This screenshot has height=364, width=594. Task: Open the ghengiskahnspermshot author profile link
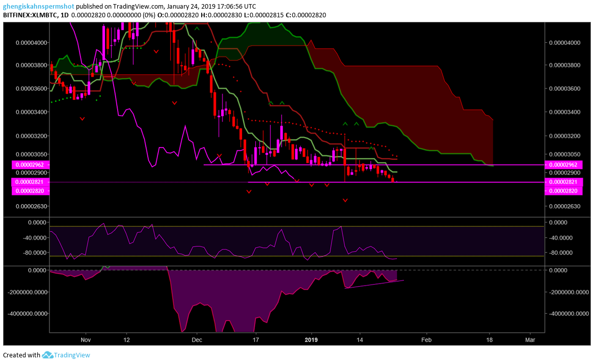39,7
